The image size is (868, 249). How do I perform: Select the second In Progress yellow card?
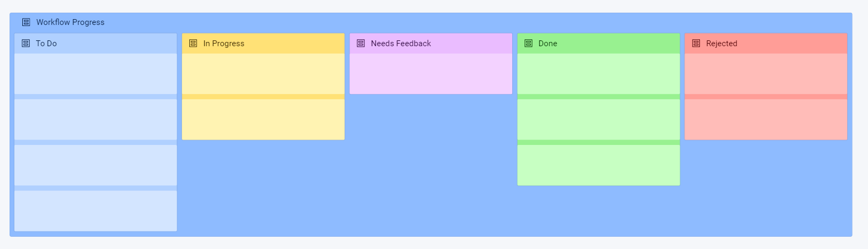263,119
